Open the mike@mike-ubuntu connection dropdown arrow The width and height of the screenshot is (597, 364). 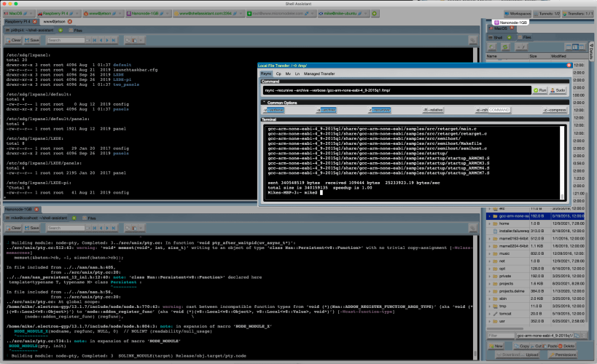[x=365, y=14]
